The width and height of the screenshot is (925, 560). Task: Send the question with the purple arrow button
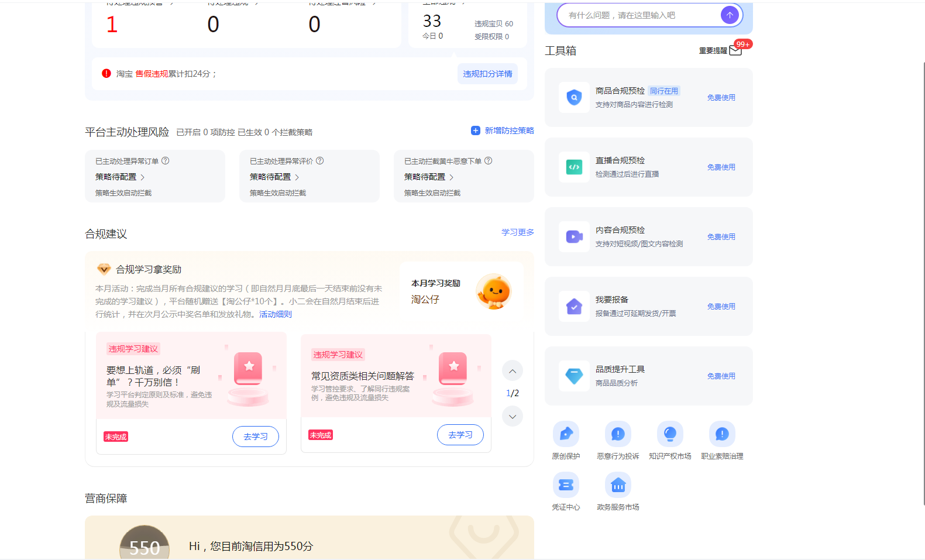730,15
